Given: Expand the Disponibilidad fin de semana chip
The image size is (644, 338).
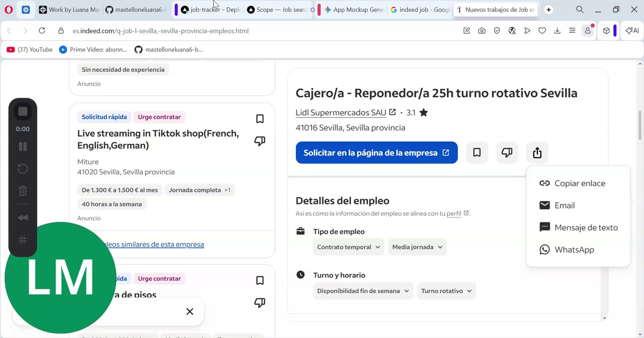Looking at the screenshot, I should (x=363, y=291).
